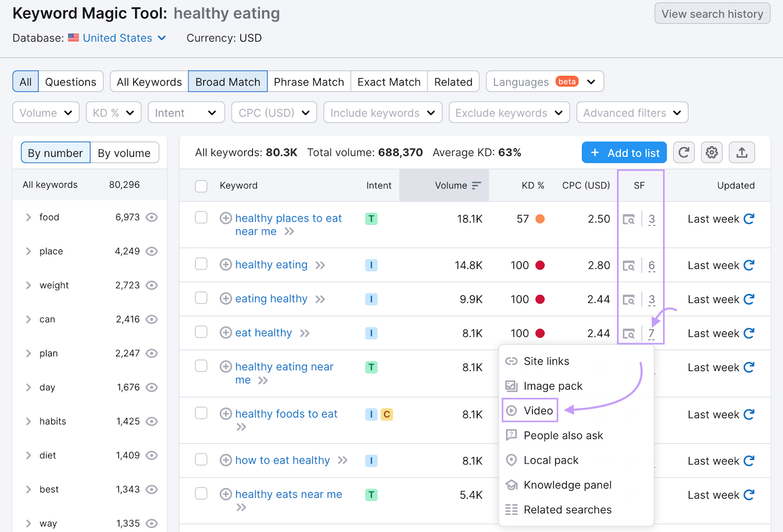Check the checkbox next to healthy eating
This screenshot has height=532, width=783.
pos(201,264)
